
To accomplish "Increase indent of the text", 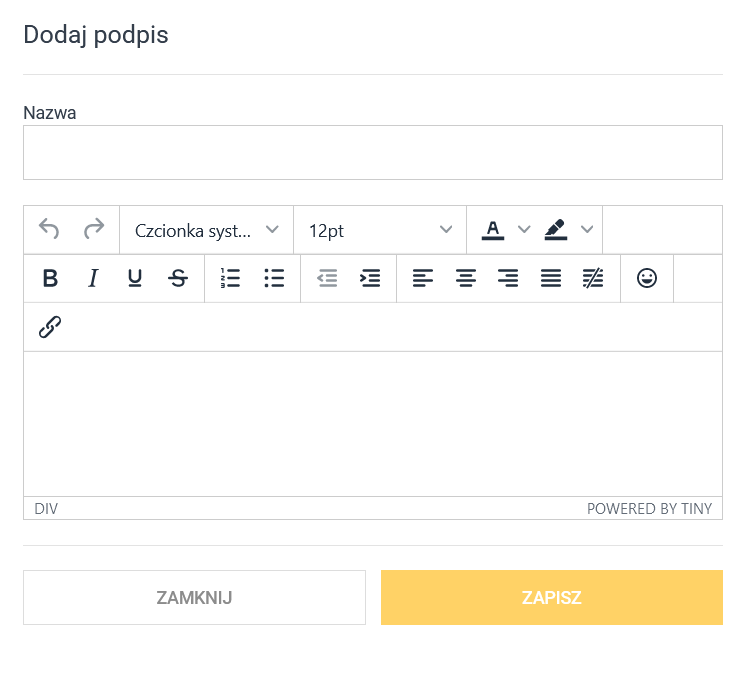I will [x=370, y=279].
